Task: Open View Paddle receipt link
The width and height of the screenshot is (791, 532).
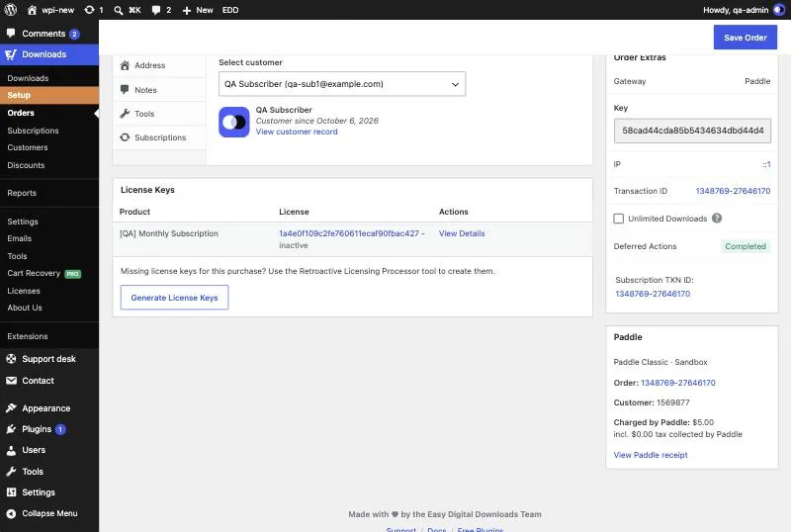Action: [651, 455]
